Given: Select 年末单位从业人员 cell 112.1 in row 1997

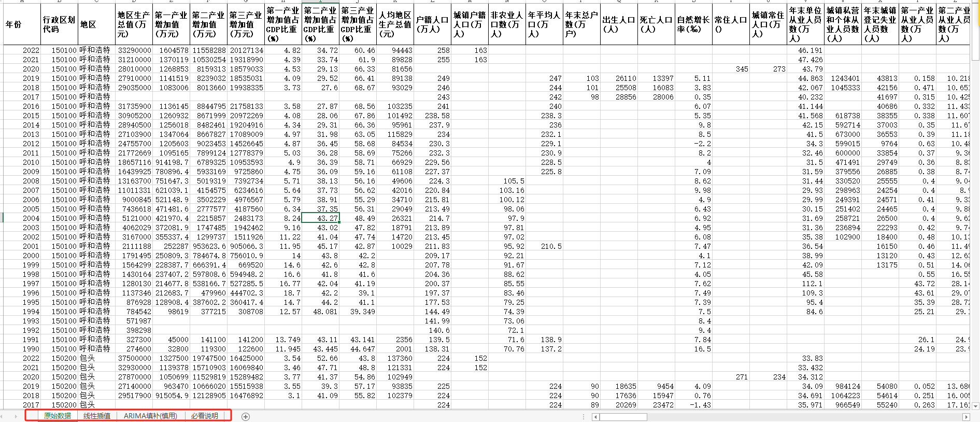Looking at the screenshot, I should [805, 284].
